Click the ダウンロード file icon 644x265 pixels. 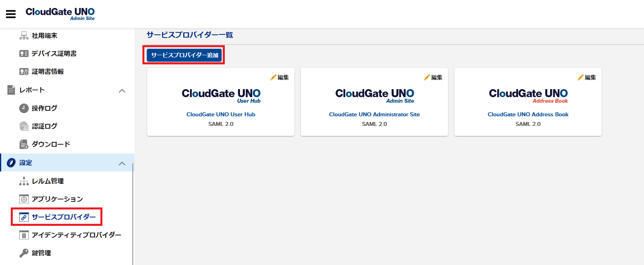(x=24, y=144)
